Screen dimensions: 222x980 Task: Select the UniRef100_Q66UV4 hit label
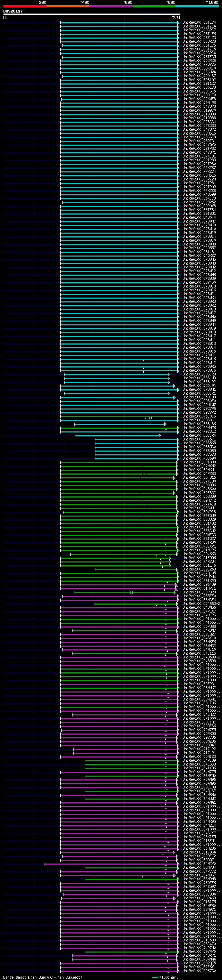coord(199,72)
